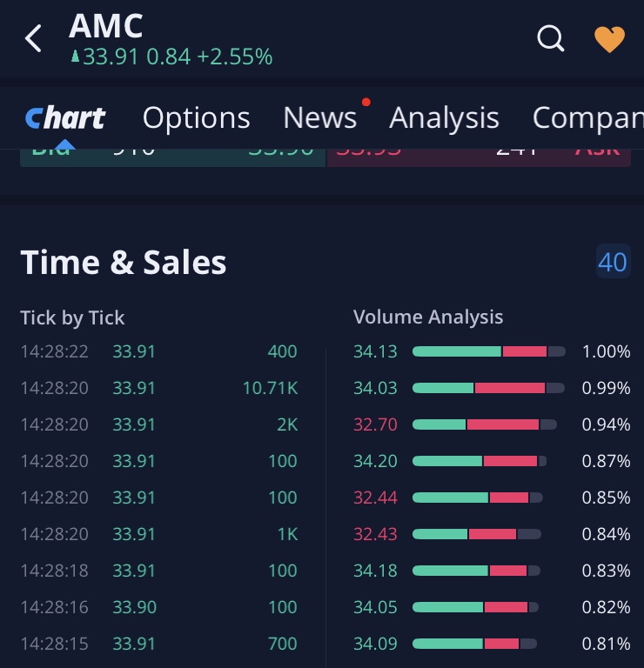Viewport: 644px width, 668px height.
Task: Select the Analysis tab
Action: tap(444, 117)
